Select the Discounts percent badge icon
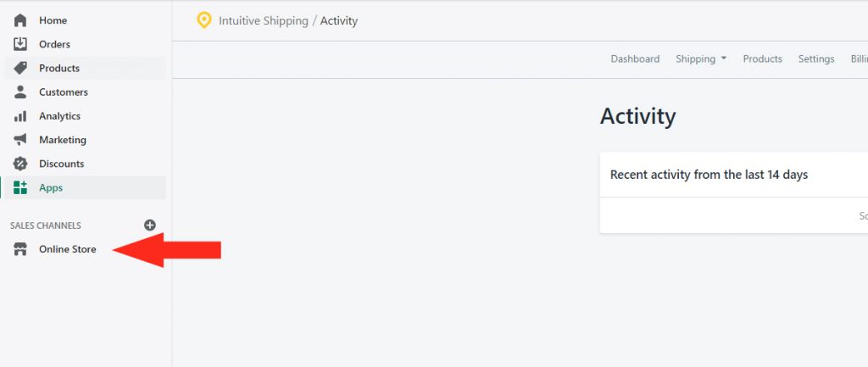Screen dimensions: 868x367 click(20, 164)
